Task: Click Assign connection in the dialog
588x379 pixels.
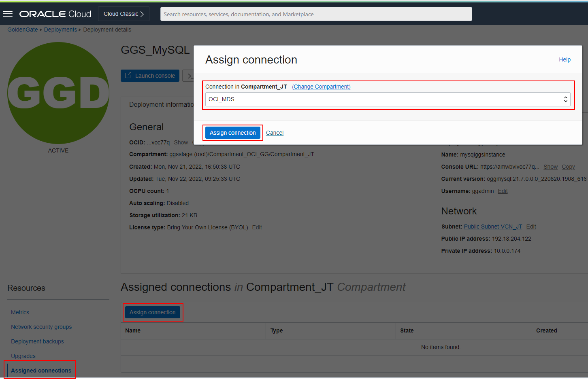Action: coord(232,132)
